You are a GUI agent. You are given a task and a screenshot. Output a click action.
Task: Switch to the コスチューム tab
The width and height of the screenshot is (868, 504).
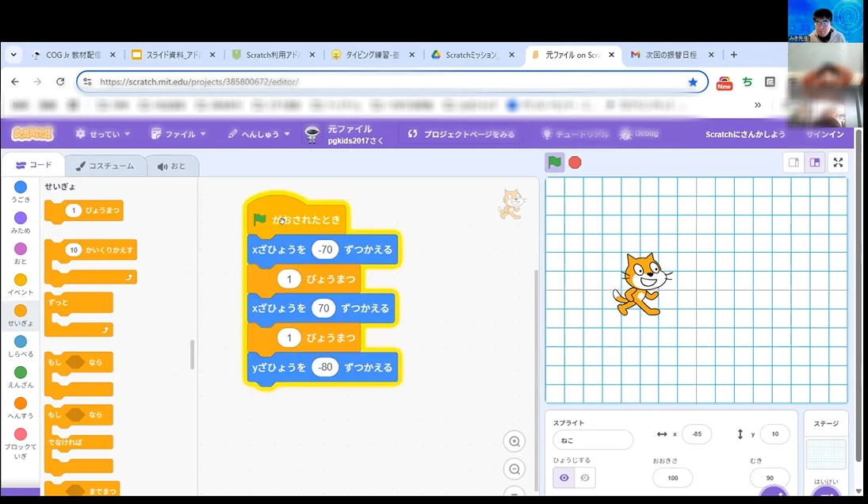pyautogui.click(x=105, y=166)
